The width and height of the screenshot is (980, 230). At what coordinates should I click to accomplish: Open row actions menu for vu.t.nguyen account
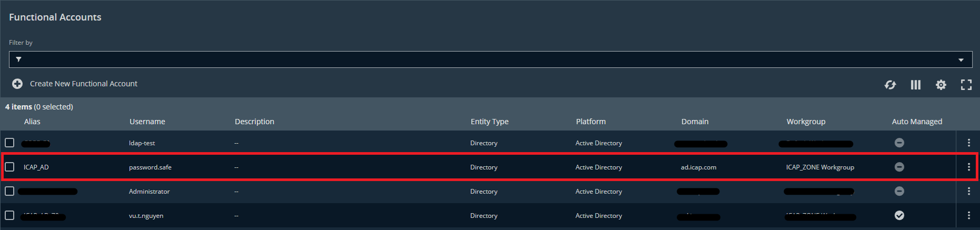pyautogui.click(x=968, y=215)
